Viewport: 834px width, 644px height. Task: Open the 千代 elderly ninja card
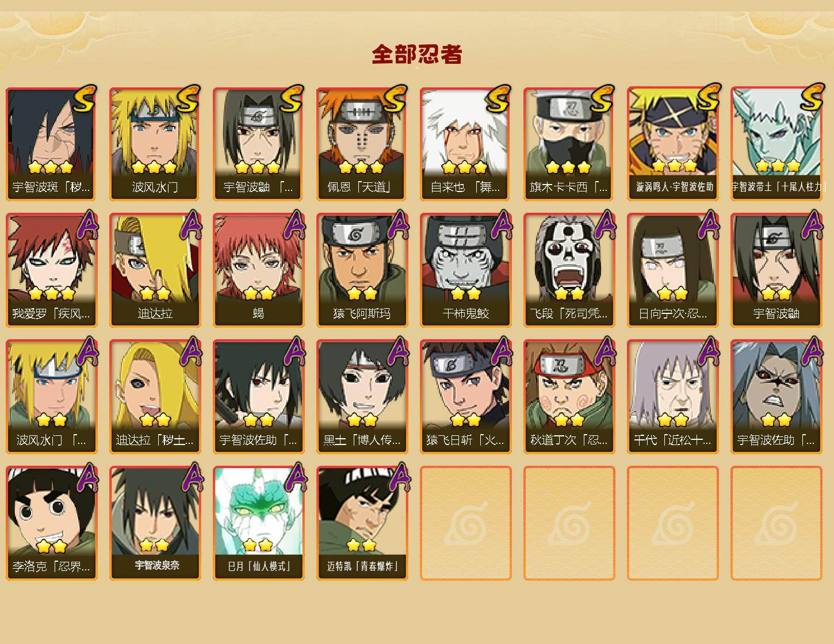[x=672, y=397]
